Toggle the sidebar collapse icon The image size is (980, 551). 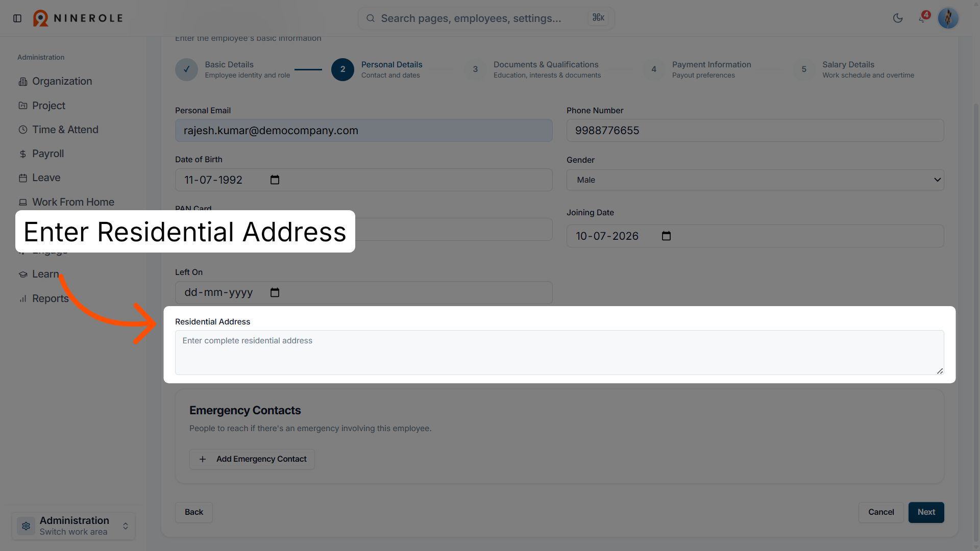(x=17, y=18)
